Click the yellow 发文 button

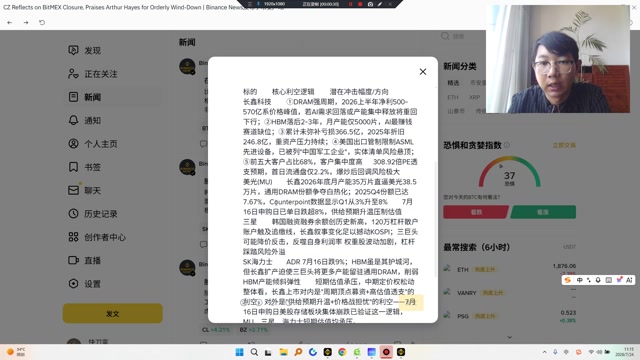[113, 313]
